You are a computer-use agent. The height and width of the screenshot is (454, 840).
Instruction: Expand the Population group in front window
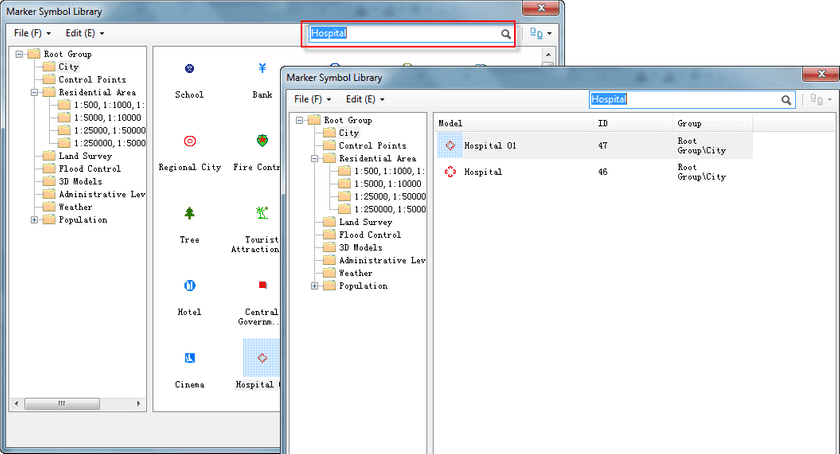click(315, 286)
